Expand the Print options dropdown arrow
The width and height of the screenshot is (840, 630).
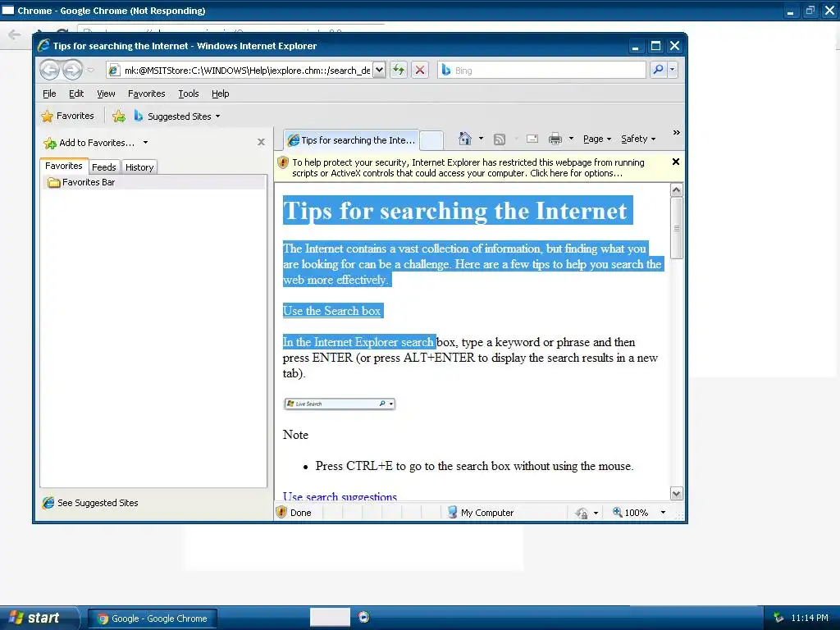coord(571,139)
